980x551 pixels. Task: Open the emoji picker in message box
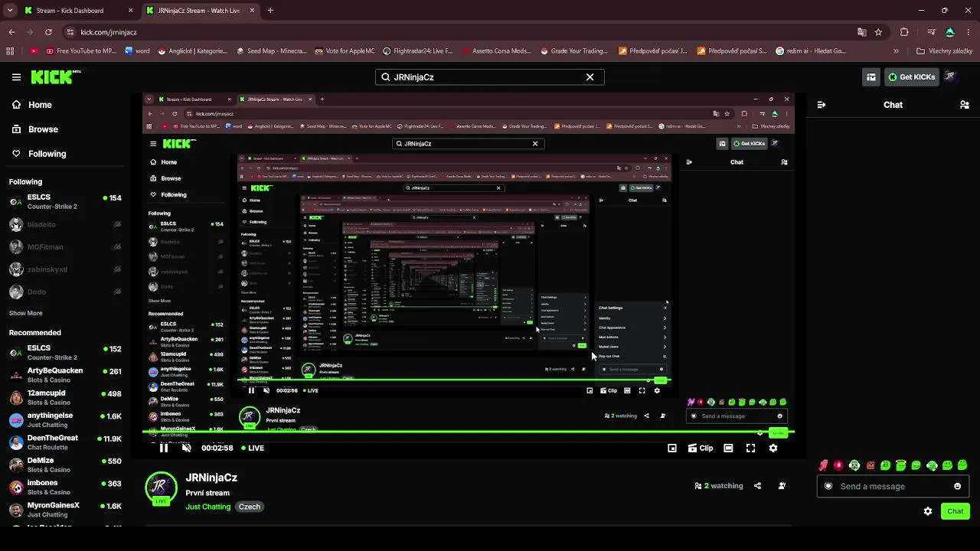click(x=957, y=487)
